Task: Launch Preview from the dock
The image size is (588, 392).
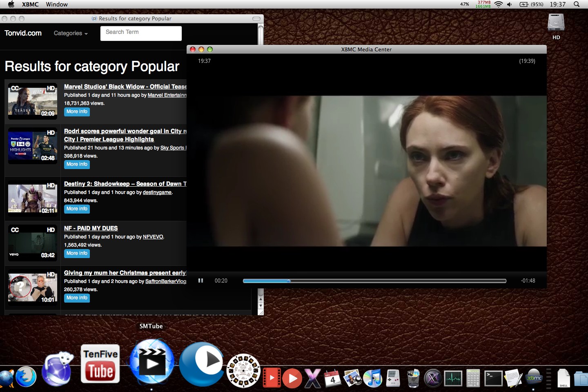Action: (x=352, y=378)
